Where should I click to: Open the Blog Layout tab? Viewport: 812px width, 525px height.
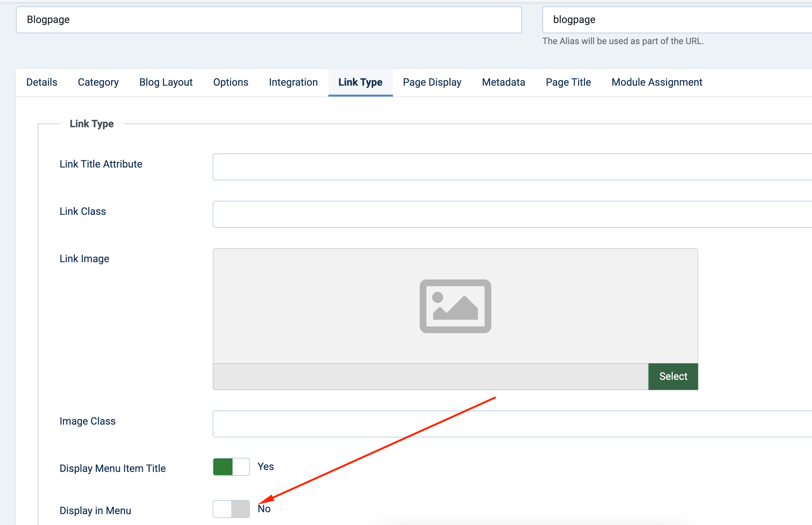point(166,82)
